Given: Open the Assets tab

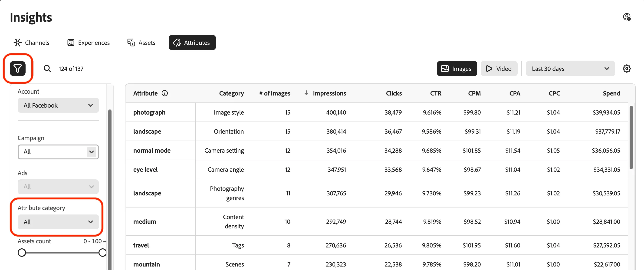Looking at the screenshot, I should pyautogui.click(x=141, y=43).
